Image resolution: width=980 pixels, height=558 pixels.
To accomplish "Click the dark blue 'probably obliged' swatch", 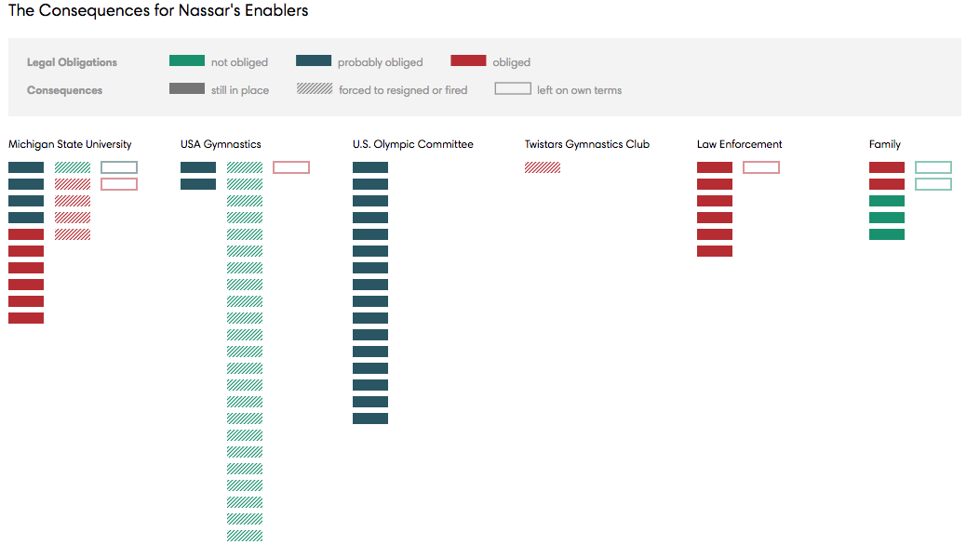I will (313, 61).
